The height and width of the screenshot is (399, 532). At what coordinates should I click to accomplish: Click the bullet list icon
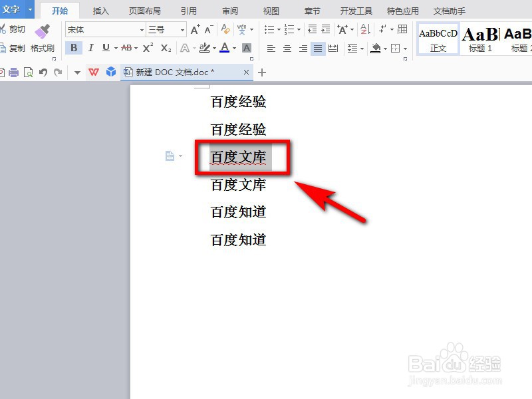(x=269, y=29)
